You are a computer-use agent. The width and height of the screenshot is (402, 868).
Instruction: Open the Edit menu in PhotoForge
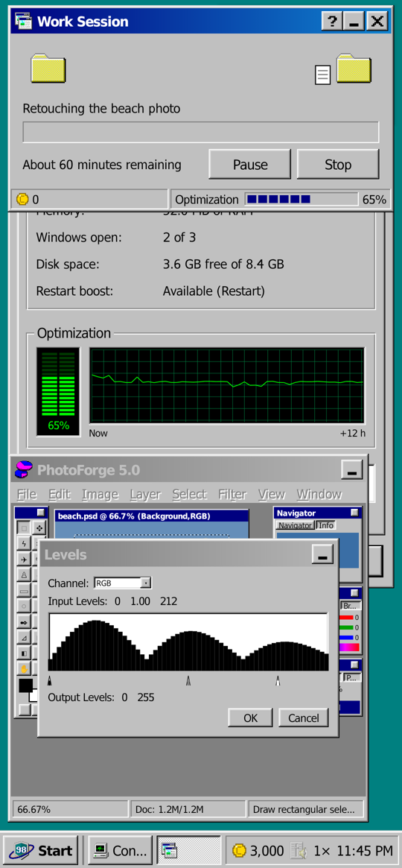tap(60, 494)
